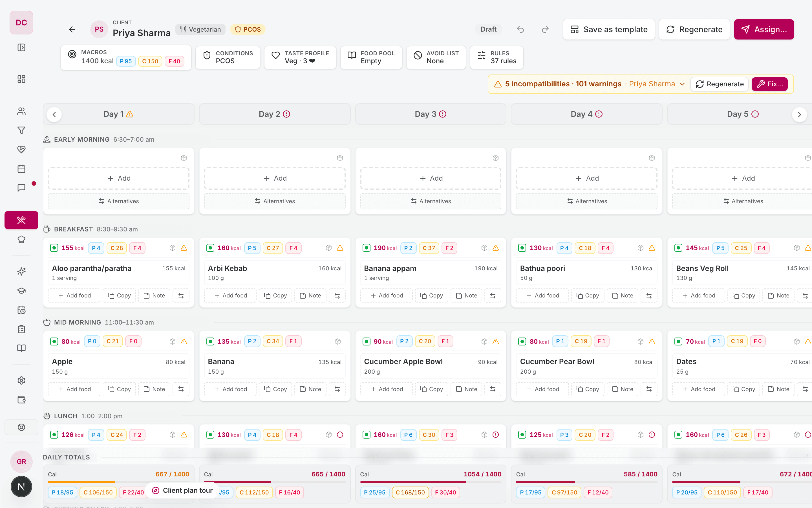Select the Day 3 tab
The height and width of the screenshot is (508, 812).
[x=431, y=114]
